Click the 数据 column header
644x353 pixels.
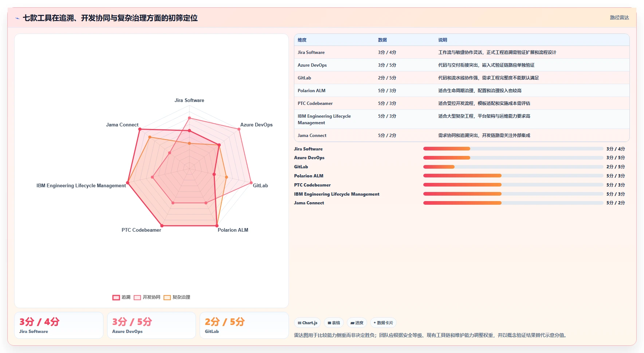(x=382, y=40)
